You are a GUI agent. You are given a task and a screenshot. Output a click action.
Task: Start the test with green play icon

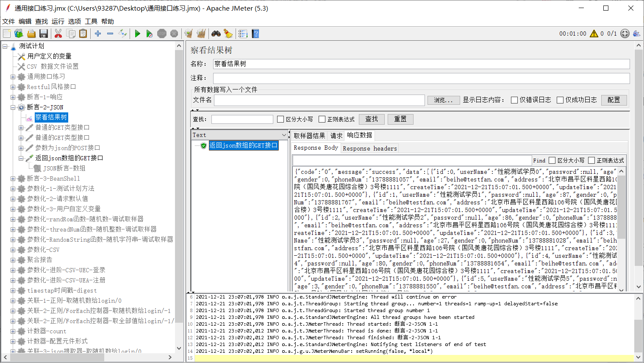click(x=137, y=34)
